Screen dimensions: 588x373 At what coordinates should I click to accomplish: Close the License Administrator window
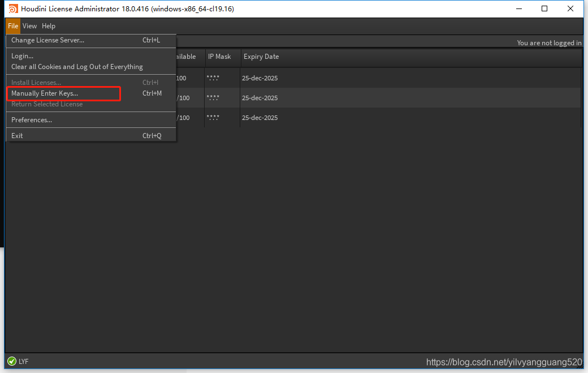pyautogui.click(x=570, y=8)
